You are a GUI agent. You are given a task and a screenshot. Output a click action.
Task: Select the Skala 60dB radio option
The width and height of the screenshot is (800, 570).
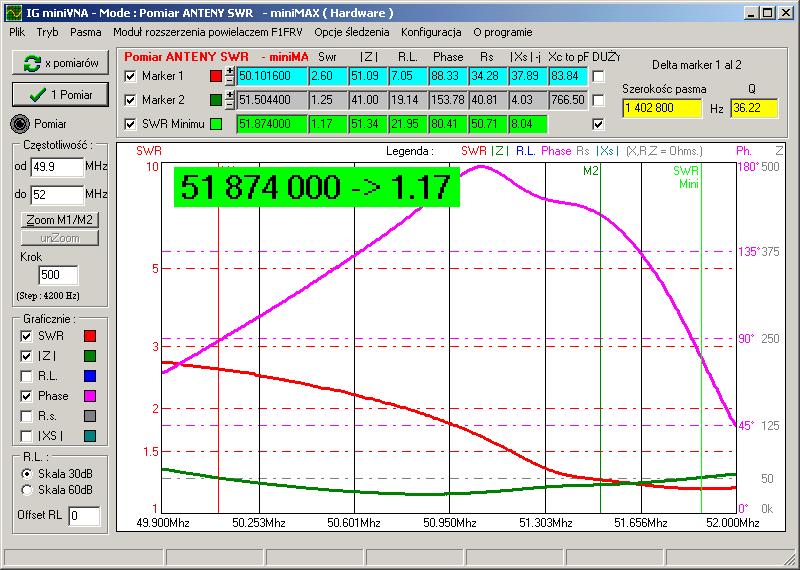[27, 490]
